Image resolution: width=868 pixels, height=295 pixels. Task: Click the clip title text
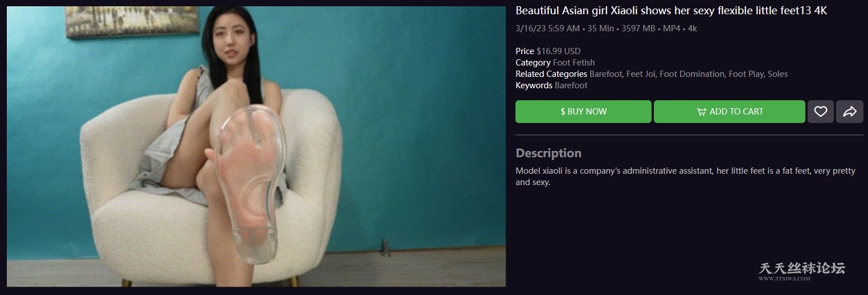[671, 11]
